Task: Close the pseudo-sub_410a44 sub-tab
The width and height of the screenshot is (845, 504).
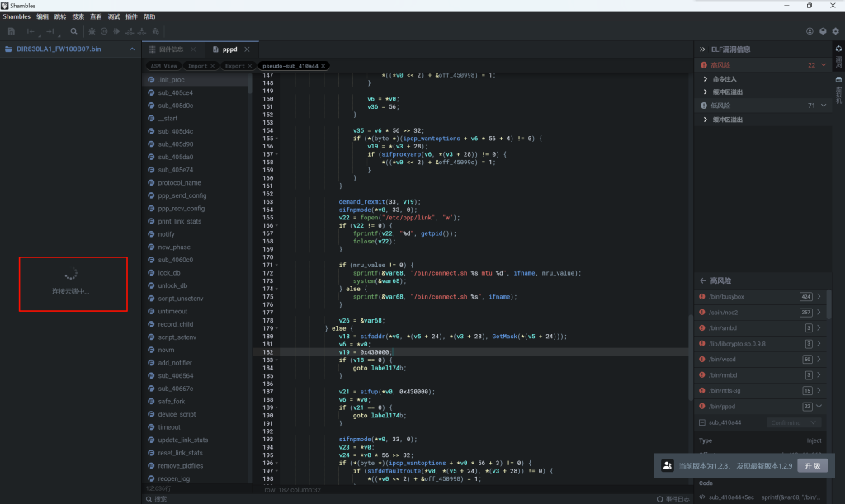Action: (x=323, y=66)
